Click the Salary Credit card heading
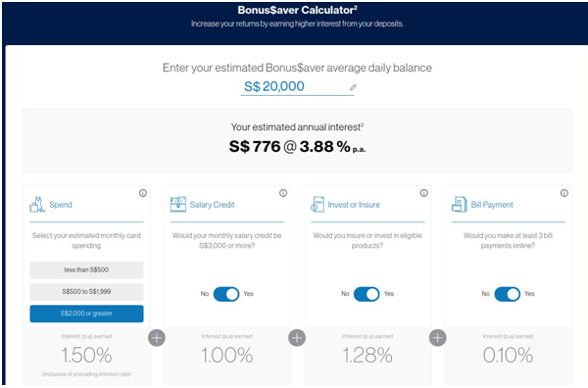The width and height of the screenshot is (588, 388). click(x=212, y=205)
